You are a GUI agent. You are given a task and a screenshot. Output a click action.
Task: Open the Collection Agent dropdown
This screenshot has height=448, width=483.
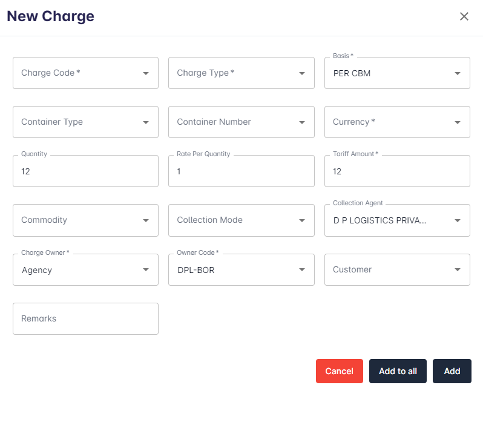coord(397,221)
